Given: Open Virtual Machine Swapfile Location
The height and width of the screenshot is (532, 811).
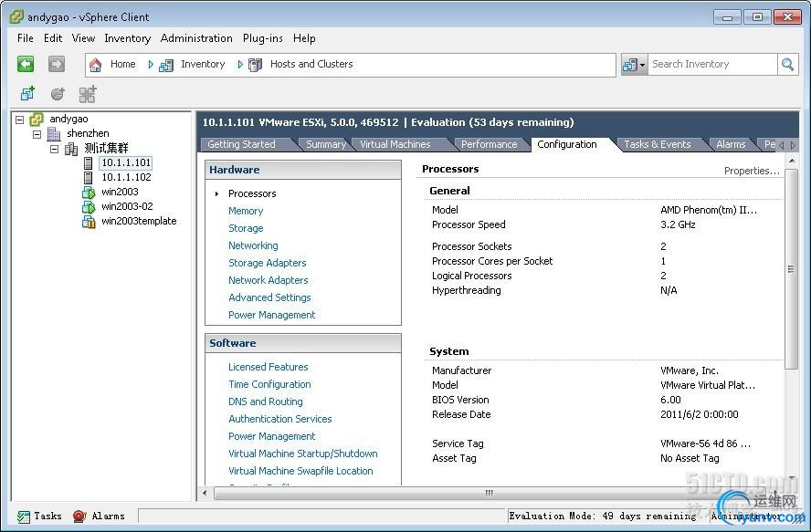Looking at the screenshot, I should pyautogui.click(x=301, y=471).
